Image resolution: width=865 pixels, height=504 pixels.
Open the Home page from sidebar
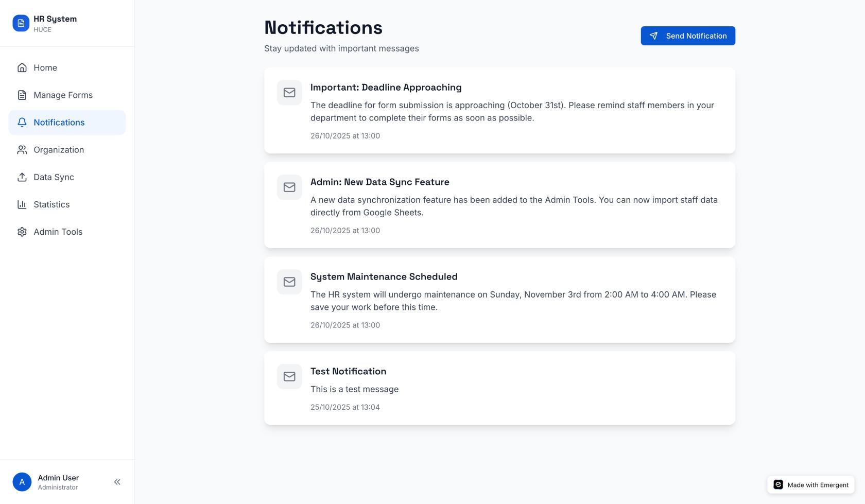[45, 68]
